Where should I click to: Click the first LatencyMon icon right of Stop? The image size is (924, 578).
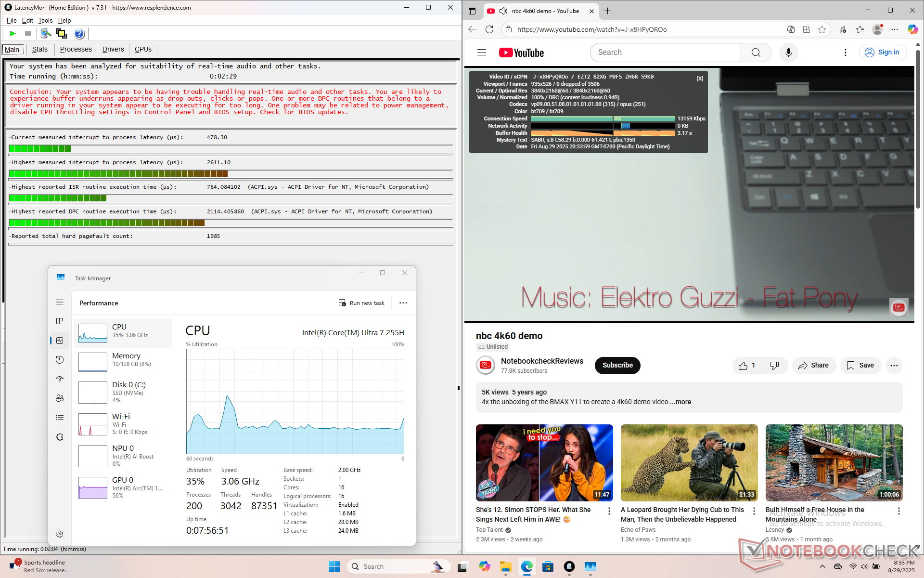tap(46, 34)
